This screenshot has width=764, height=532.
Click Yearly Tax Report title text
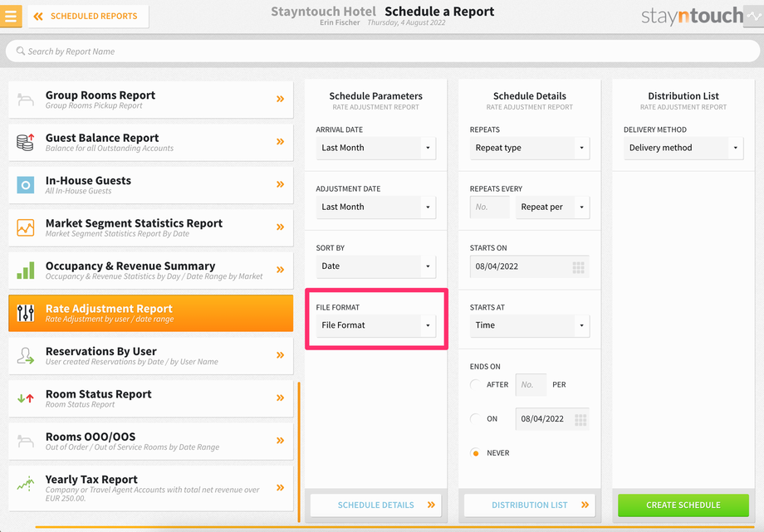(91, 480)
